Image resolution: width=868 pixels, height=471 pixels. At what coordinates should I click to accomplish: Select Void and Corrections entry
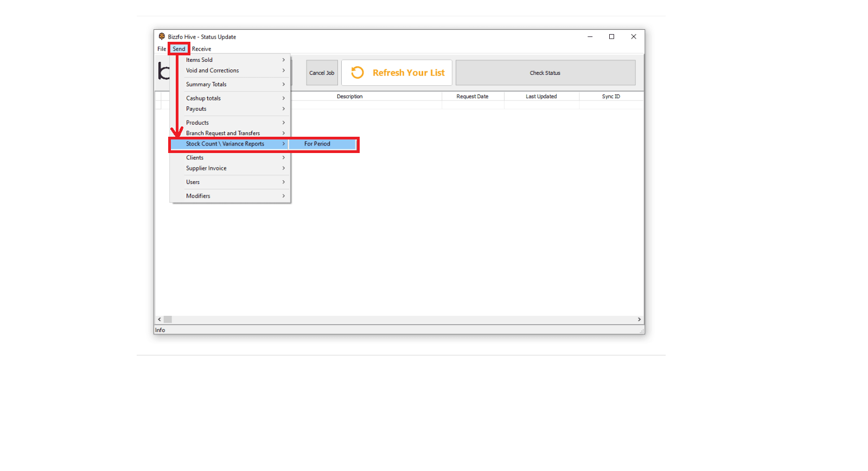point(230,71)
